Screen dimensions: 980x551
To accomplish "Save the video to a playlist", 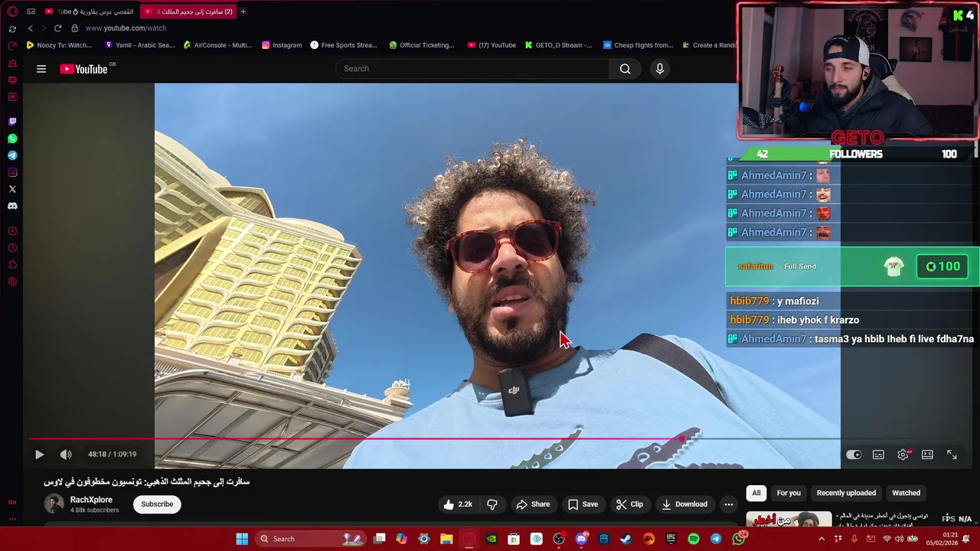I will pyautogui.click(x=583, y=504).
